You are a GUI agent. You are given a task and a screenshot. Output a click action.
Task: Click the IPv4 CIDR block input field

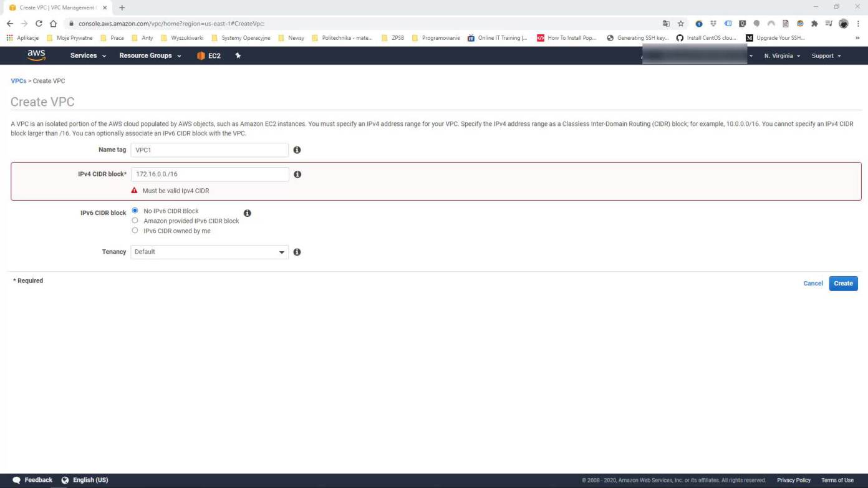[x=210, y=175]
